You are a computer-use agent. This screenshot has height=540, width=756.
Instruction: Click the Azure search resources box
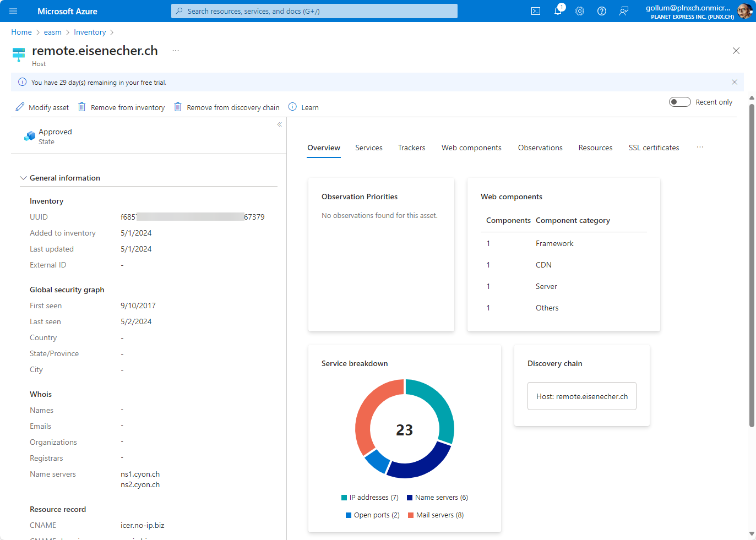pyautogui.click(x=314, y=11)
